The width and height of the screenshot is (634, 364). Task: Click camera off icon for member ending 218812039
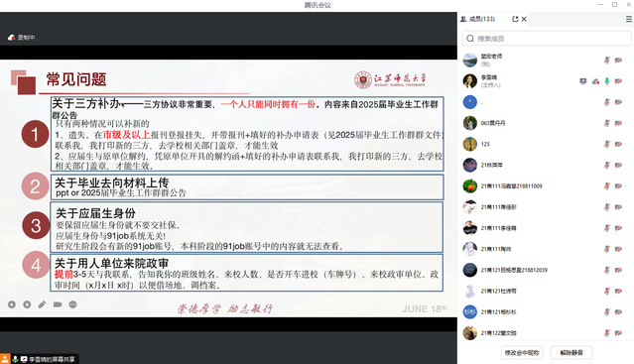619,271
